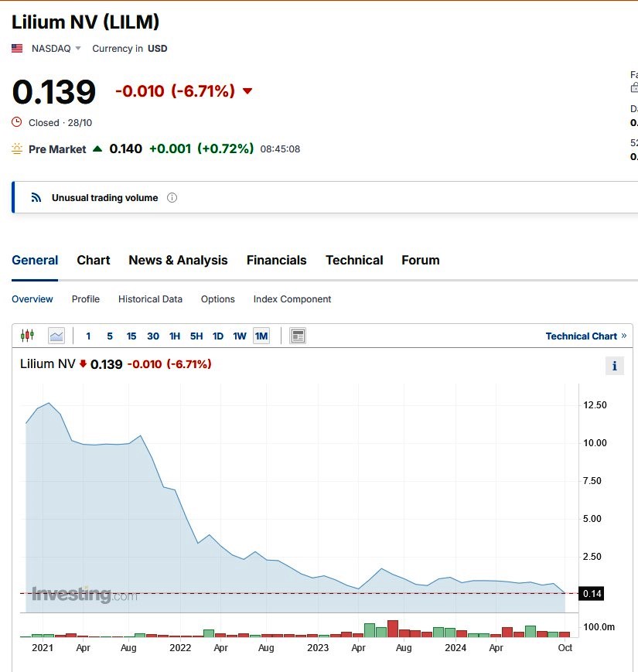
Task: Switch to the General tab
Action: tap(35, 260)
